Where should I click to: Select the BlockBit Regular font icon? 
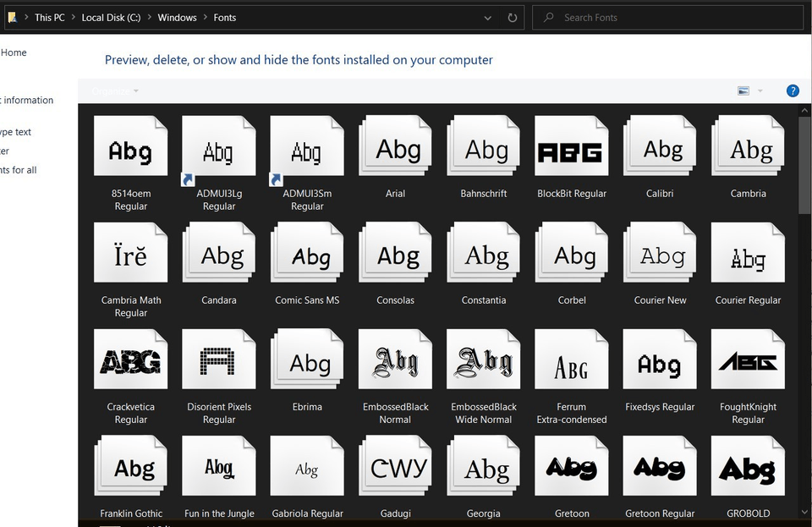tap(571, 151)
